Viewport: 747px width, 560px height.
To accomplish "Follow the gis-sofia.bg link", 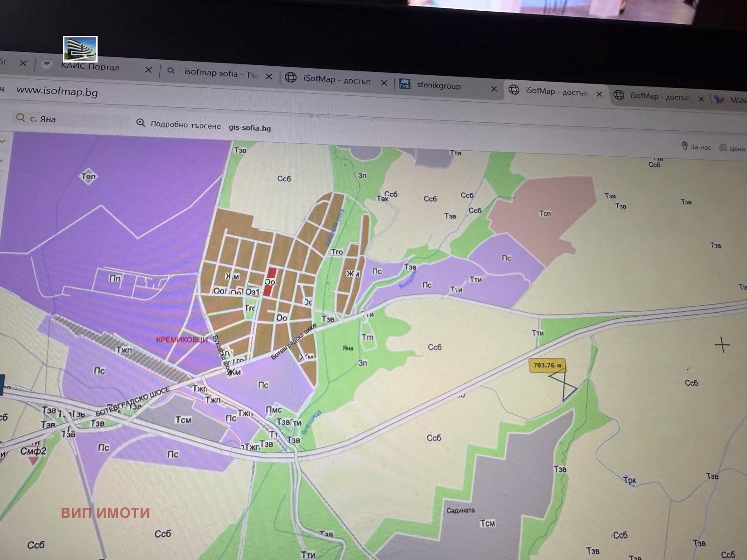I will pos(249,128).
